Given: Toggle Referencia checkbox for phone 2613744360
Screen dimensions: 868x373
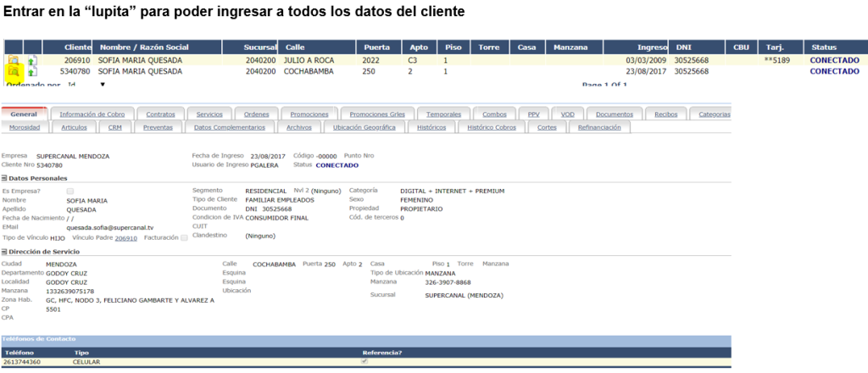Looking at the screenshot, I should coord(365,361).
